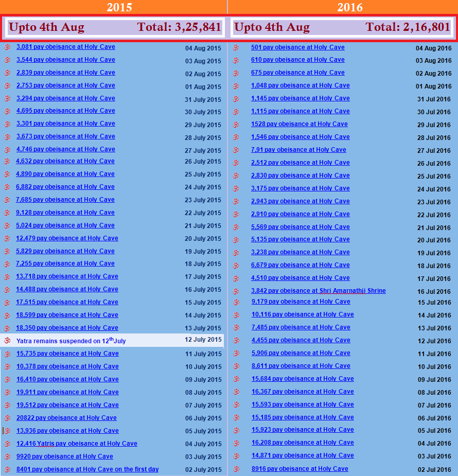Click the Om icon beside the 16,367 entry
The height and width of the screenshot is (476, 458).
[x=236, y=392]
